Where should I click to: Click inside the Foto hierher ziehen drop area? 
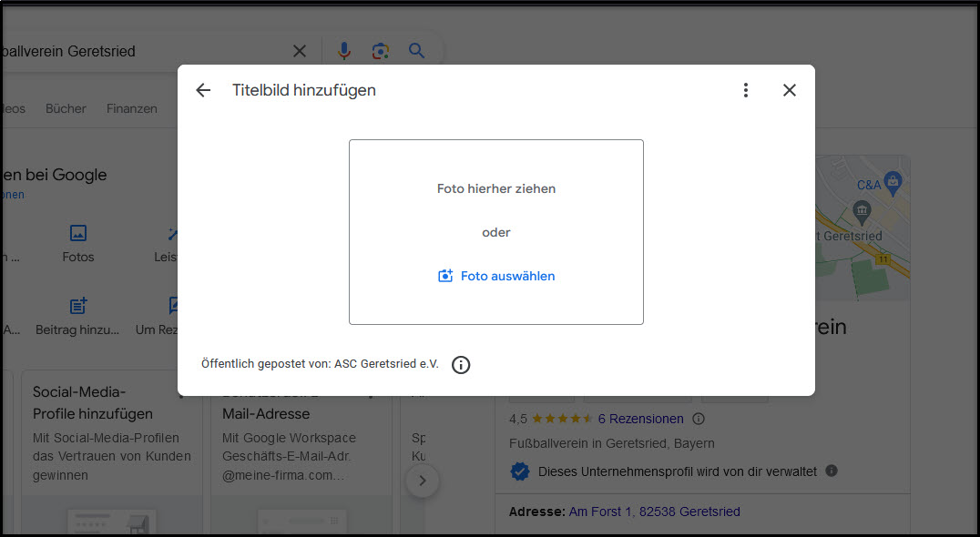(496, 232)
